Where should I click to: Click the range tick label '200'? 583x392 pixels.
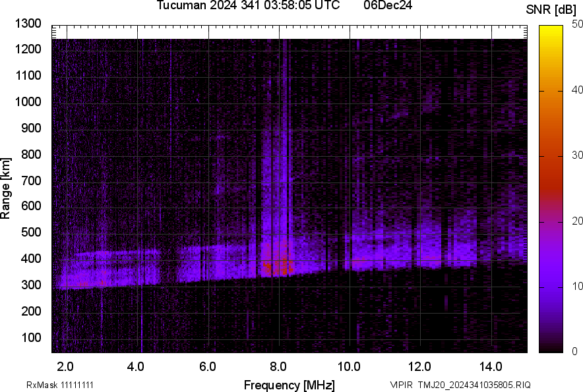pyautogui.click(x=31, y=311)
